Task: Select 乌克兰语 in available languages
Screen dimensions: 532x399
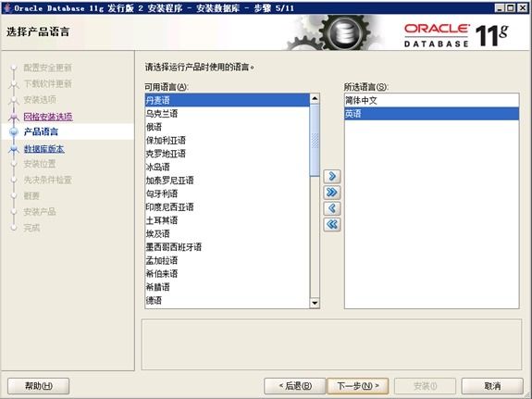Action: pos(228,114)
